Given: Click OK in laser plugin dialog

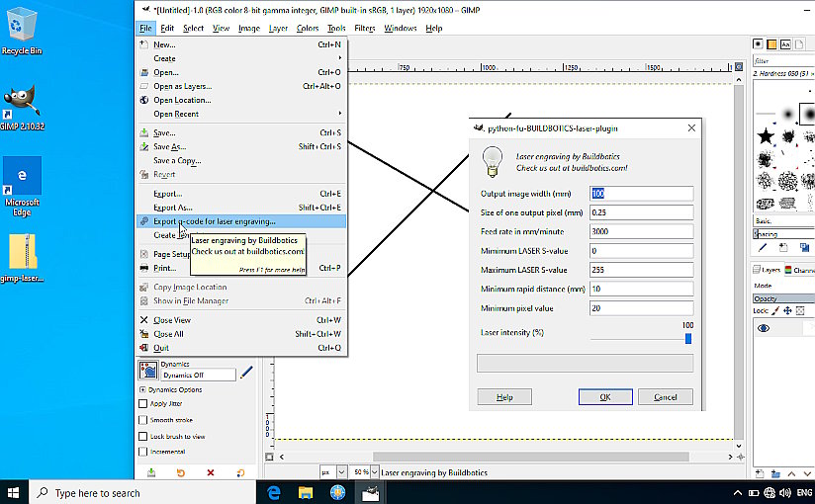Looking at the screenshot, I should coord(605,397).
